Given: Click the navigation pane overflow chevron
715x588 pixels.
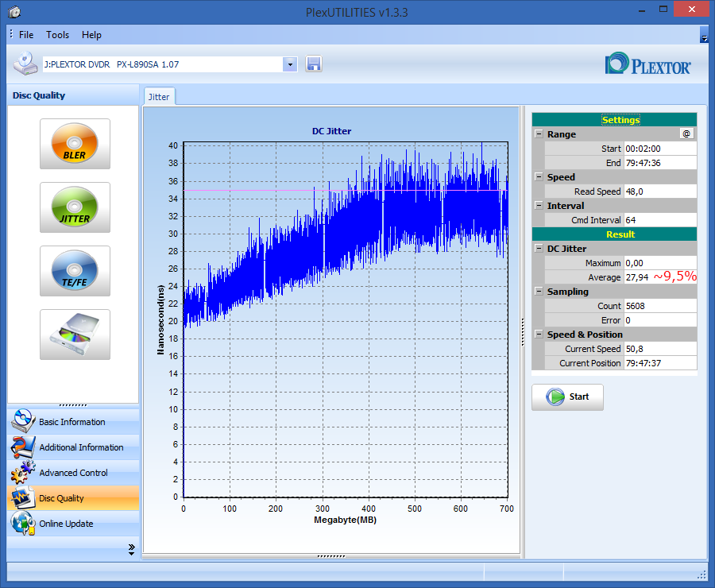Looking at the screenshot, I should [132, 549].
